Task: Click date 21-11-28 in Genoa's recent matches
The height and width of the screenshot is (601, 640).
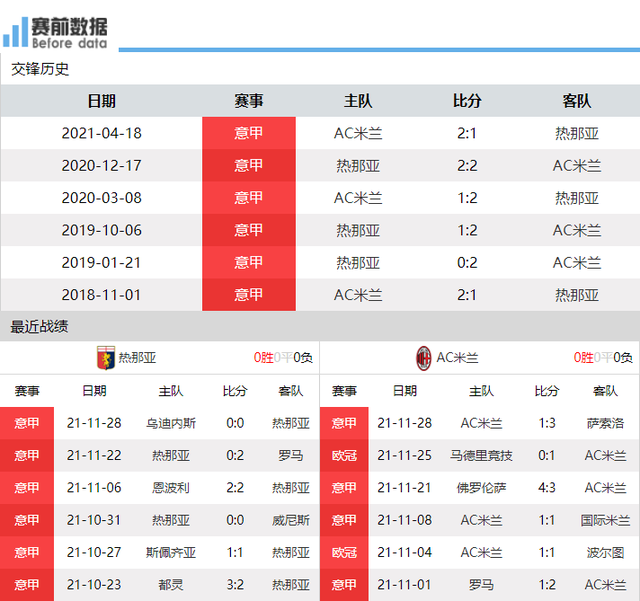Action: click(x=94, y=423)
